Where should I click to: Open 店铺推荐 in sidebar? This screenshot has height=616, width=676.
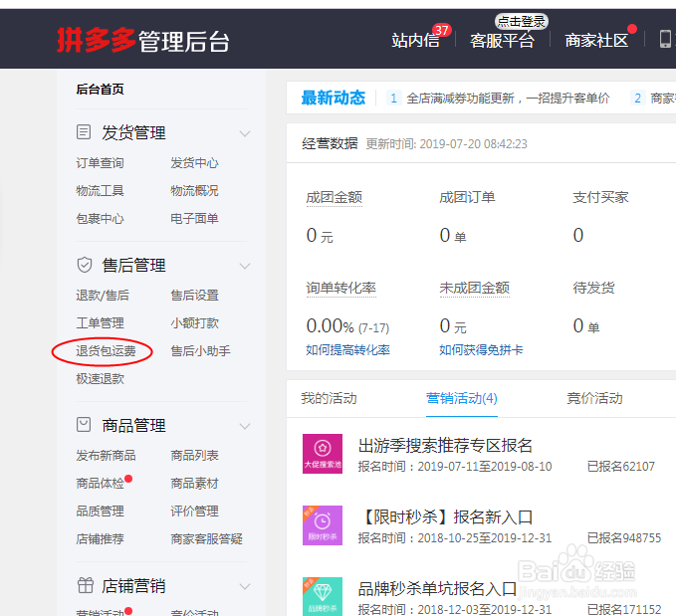(100, 538)
